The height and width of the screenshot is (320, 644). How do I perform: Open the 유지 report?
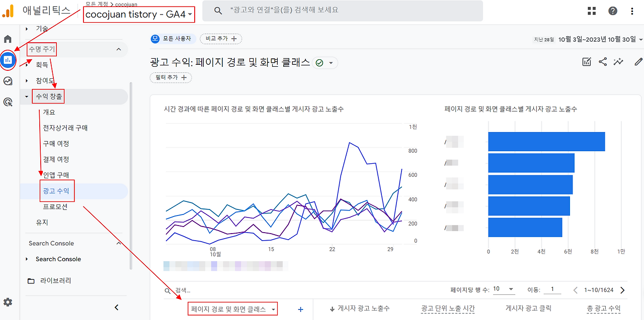tap(42, 222)
